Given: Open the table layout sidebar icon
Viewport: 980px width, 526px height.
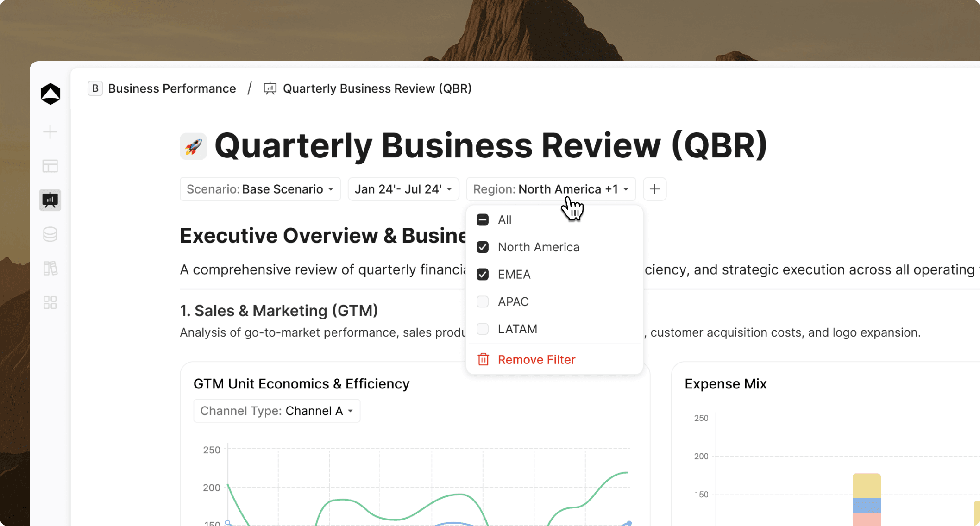Looking at the screenshot, I should click(x=50, y=166).
